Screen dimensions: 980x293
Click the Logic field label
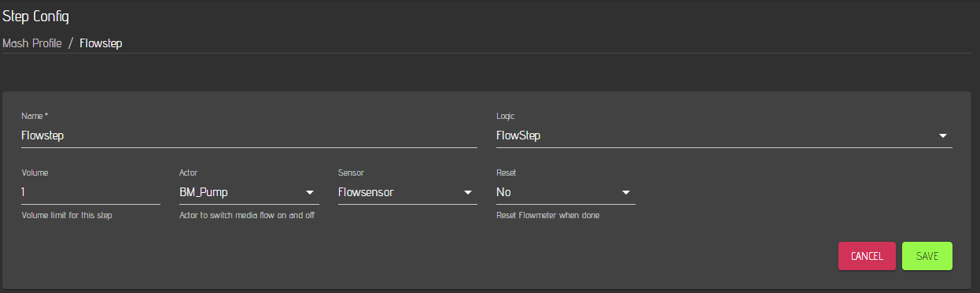(505, 116)
